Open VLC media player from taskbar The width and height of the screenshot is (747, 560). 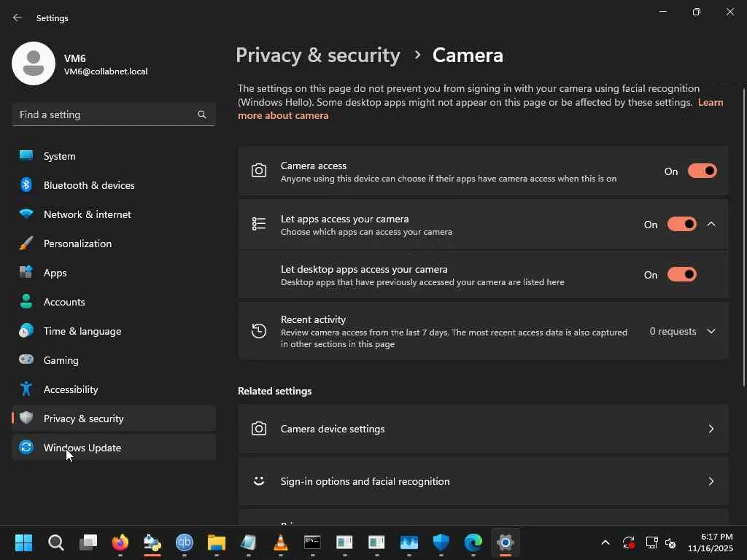280,542
